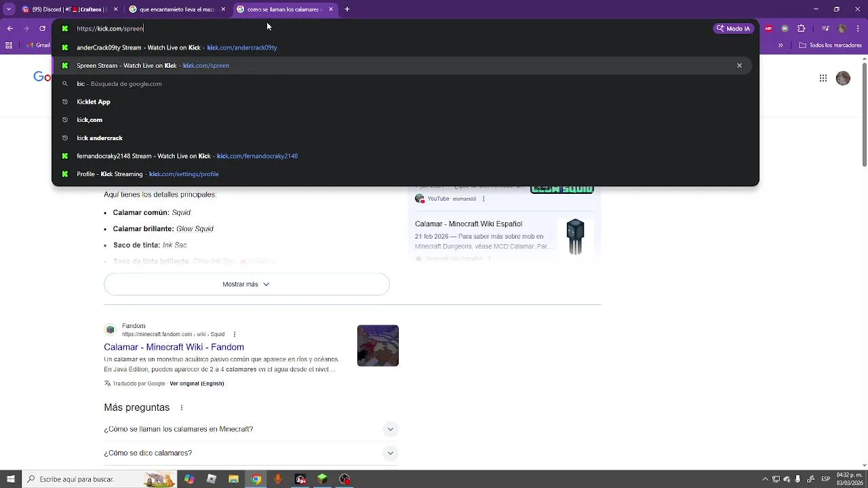The height and width of the screenshot is (488, 868).
Task: Open the orange microphone app in taskbar
Action: click(x=278, y=479)
